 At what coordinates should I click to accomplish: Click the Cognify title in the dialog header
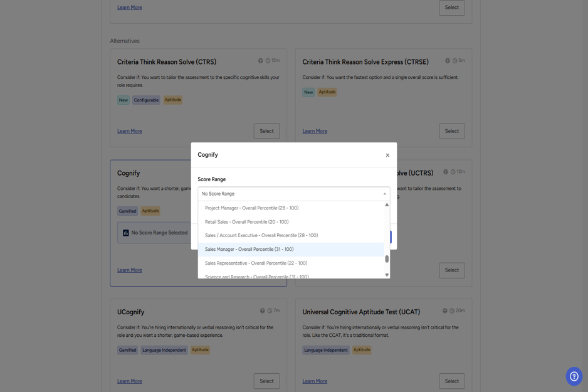click(207, 154)
